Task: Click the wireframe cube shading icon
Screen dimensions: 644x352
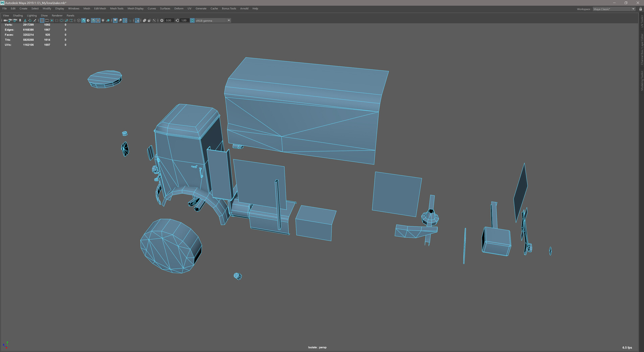Action: pos(79,20)
